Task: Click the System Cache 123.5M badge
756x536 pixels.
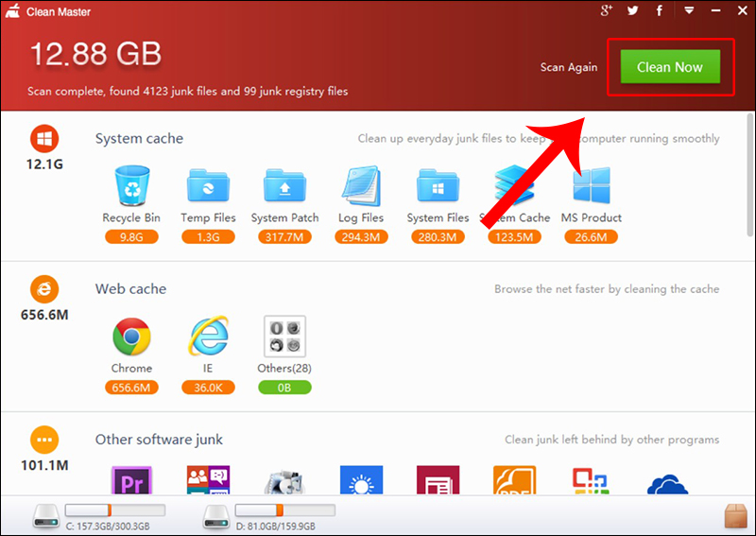Action: click(514, 237)
